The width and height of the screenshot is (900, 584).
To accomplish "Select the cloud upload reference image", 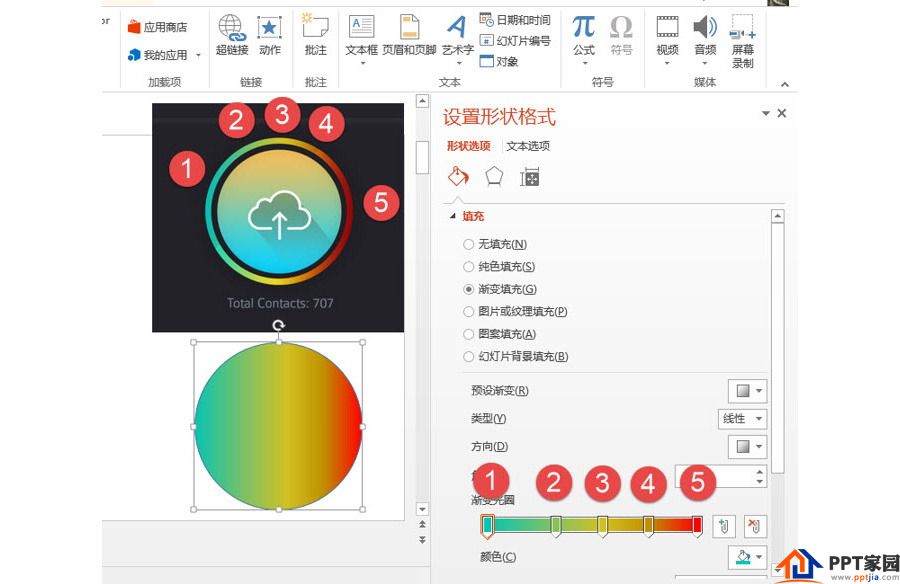I will [x=278, y=218].
